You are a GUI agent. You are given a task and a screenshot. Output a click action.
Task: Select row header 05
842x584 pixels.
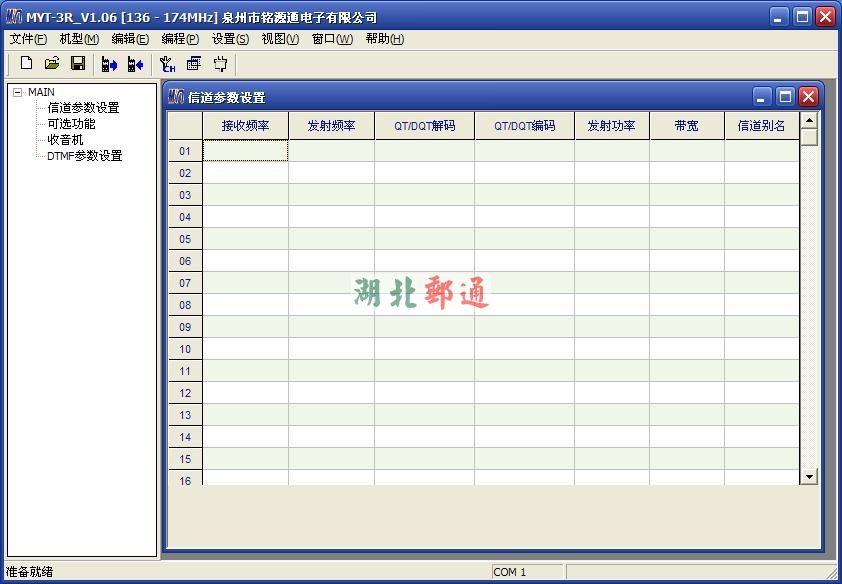pyautogui.click(x=185, y=239)
